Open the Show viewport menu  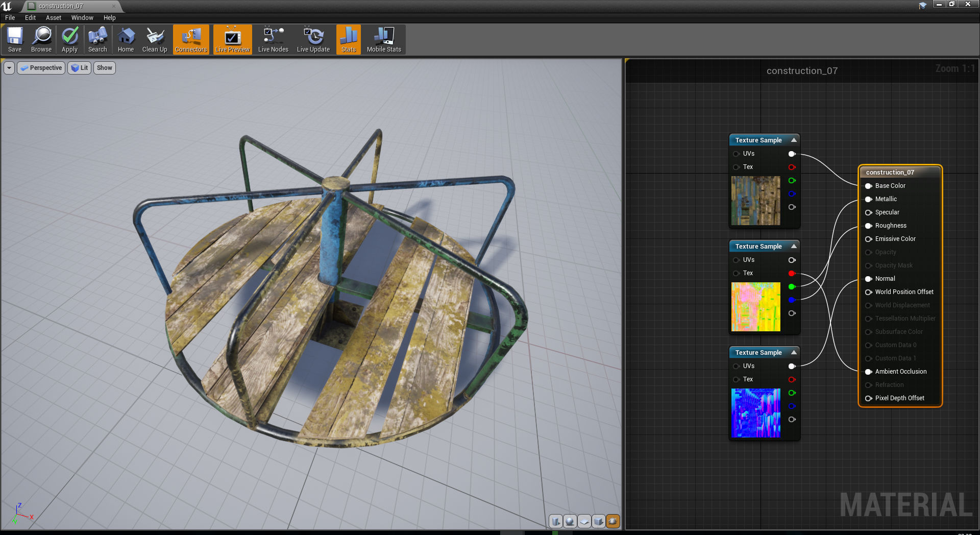(x=105, y=68)
